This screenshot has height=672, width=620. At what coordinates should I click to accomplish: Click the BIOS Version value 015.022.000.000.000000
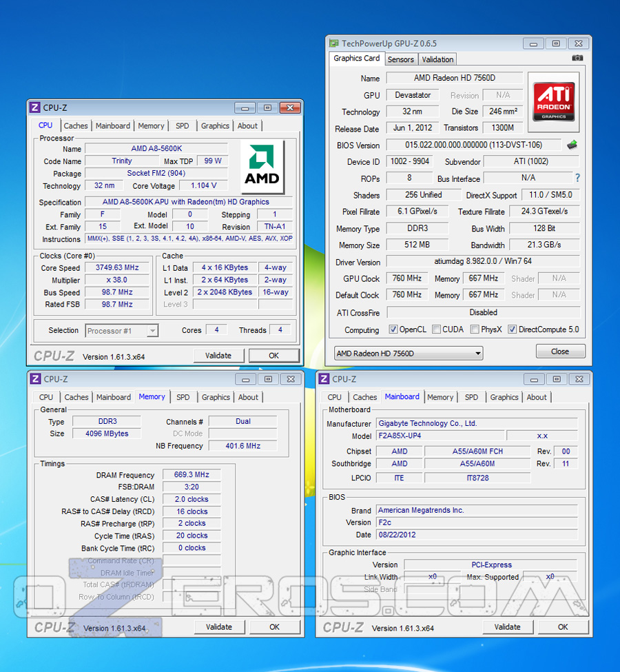(x=473, y=145)
